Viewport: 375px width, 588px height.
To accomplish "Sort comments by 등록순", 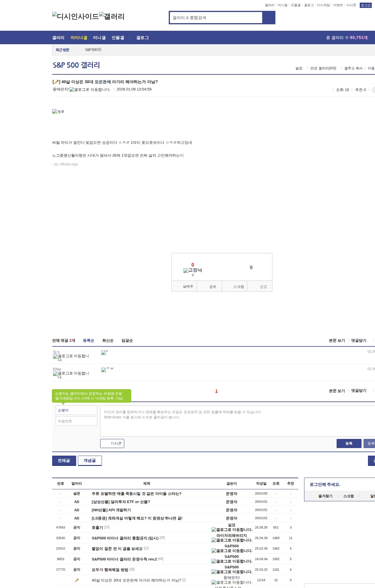I will pos(88,341).
